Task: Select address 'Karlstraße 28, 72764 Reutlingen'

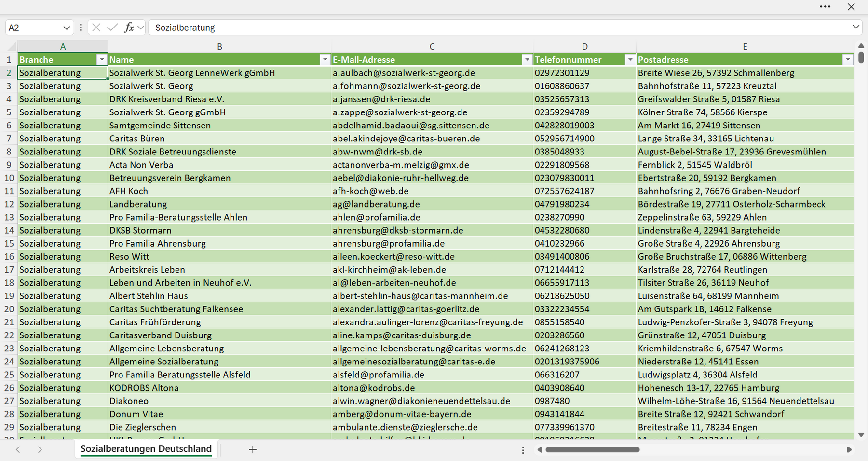Action: point(745,270)
